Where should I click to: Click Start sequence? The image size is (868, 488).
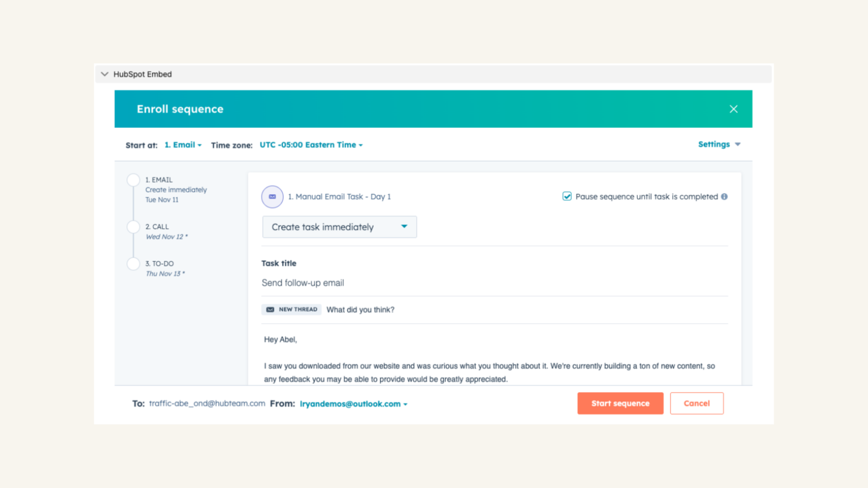point(620,403)
